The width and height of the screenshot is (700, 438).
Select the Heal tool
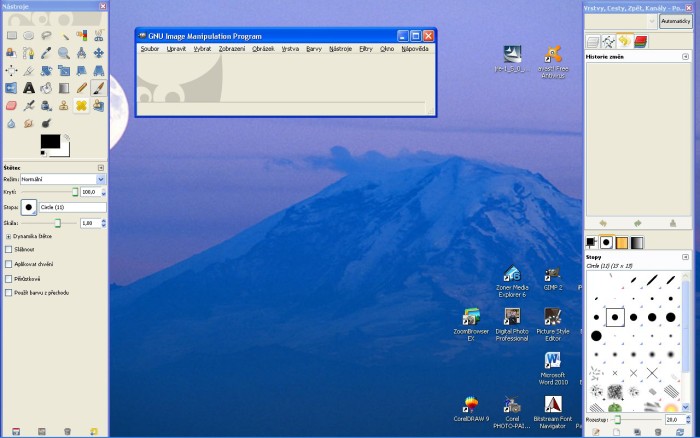click(x=81, y=106)
